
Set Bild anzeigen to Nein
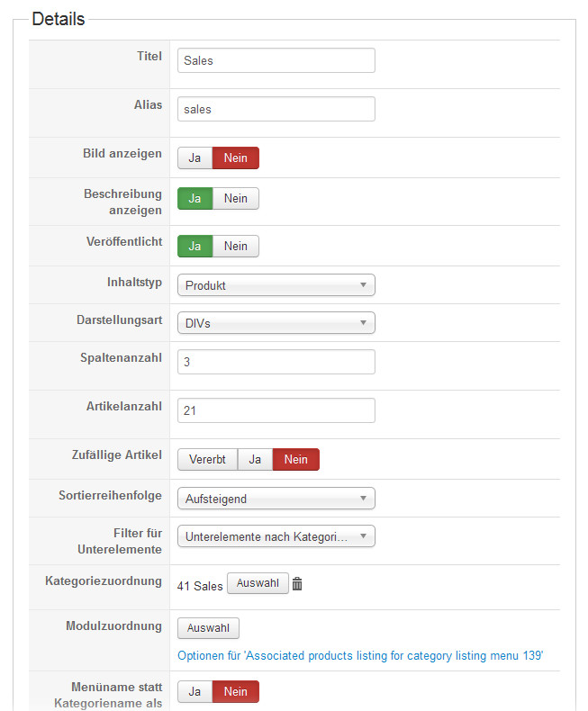(x=235, y=158)
